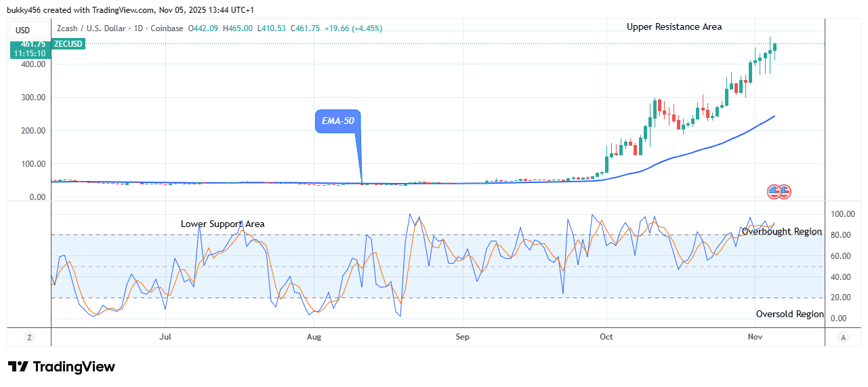
Task: Click the +19.66 (+4.45%) change value
Action: click(353, 28)
